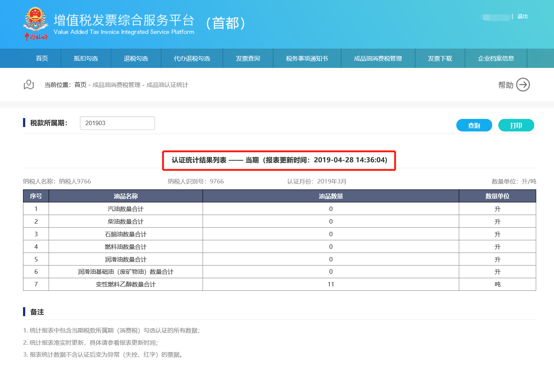
Task: Click the 数量单位 column header
Action: (x=497, y=196)
